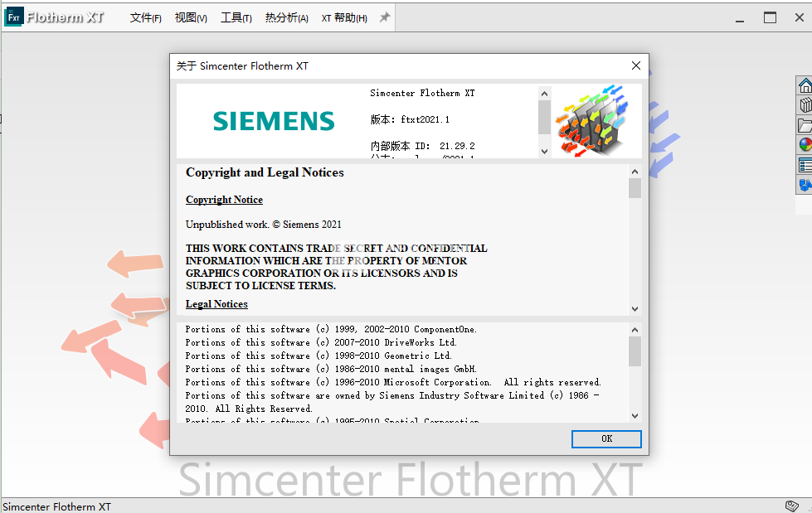The height and width of the screenshot is (513, 812).
Task: Click the 'Unpublished work. © Siemens 2021' line
Action: pos(264,225)
